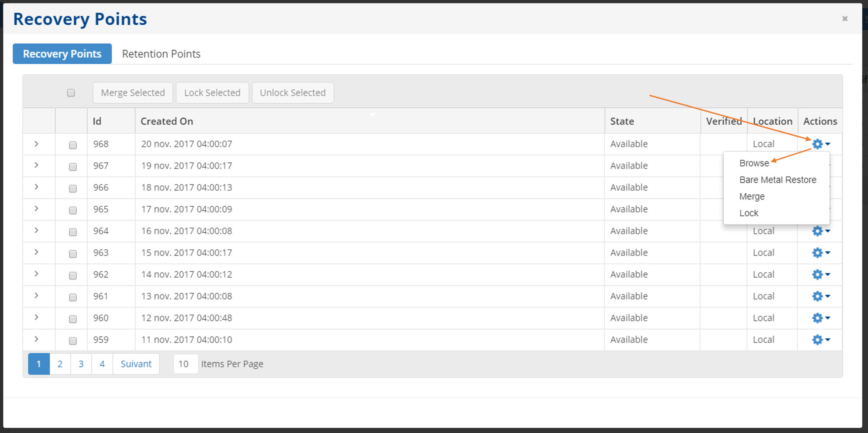Select the checkbox for recovery point 961
The width and height of the screenshot is (868, 433).
(x=73, y=297)
